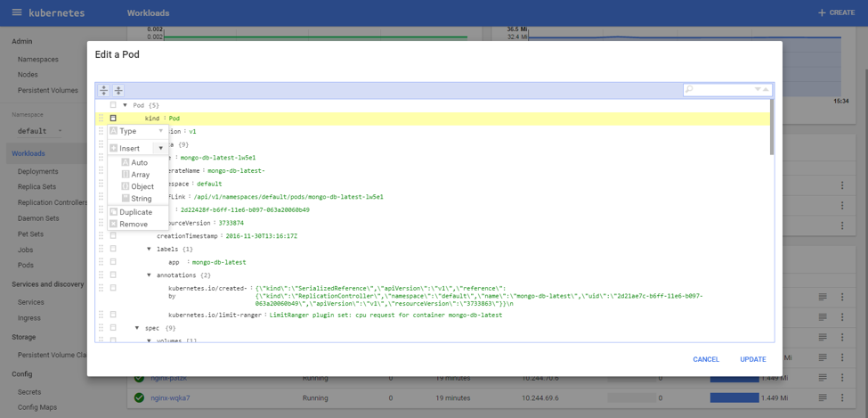
Task: Click the collapse all fields icon
Action: pos(118,90)
